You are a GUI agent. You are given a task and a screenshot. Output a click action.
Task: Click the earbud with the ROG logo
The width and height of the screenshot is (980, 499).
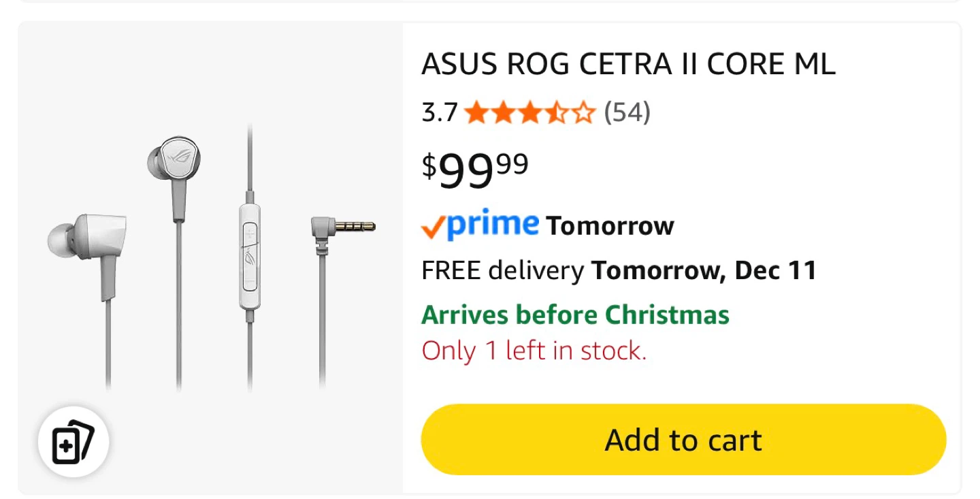coord(174,160)
